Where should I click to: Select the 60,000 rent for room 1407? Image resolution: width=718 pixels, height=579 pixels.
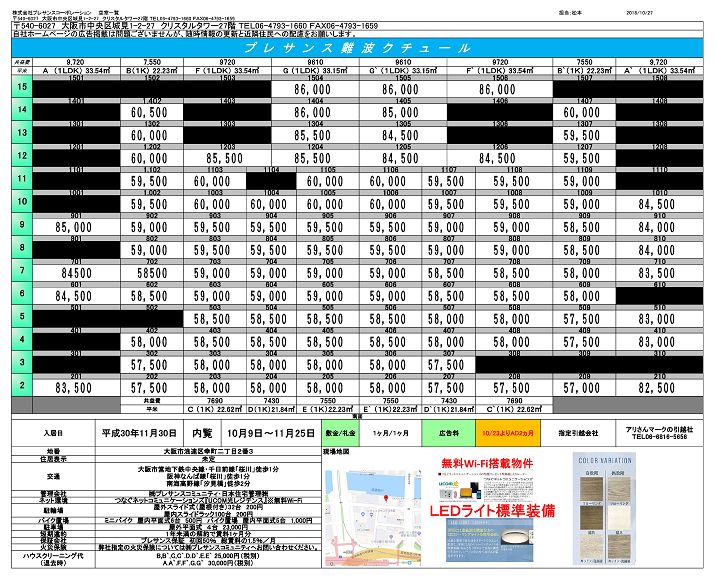coord(582,112)
